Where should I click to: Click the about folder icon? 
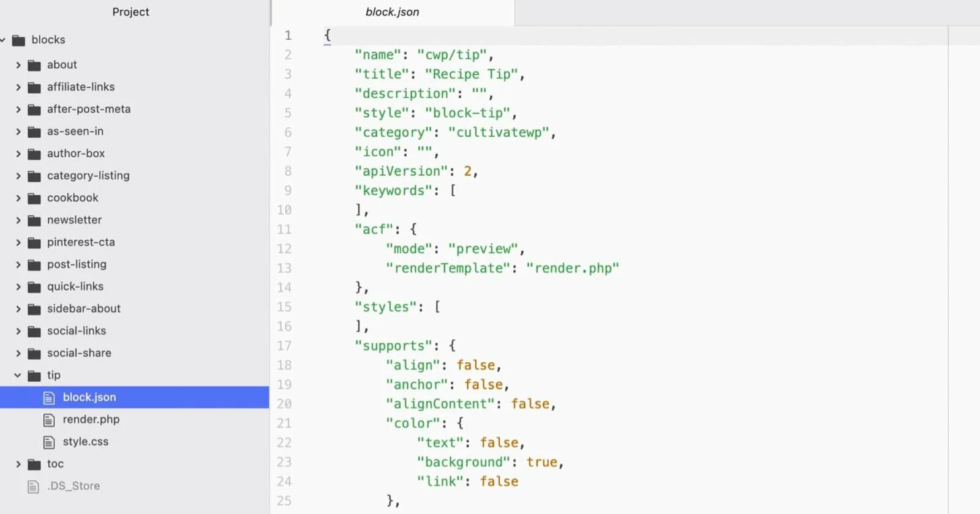click(34, 65)
